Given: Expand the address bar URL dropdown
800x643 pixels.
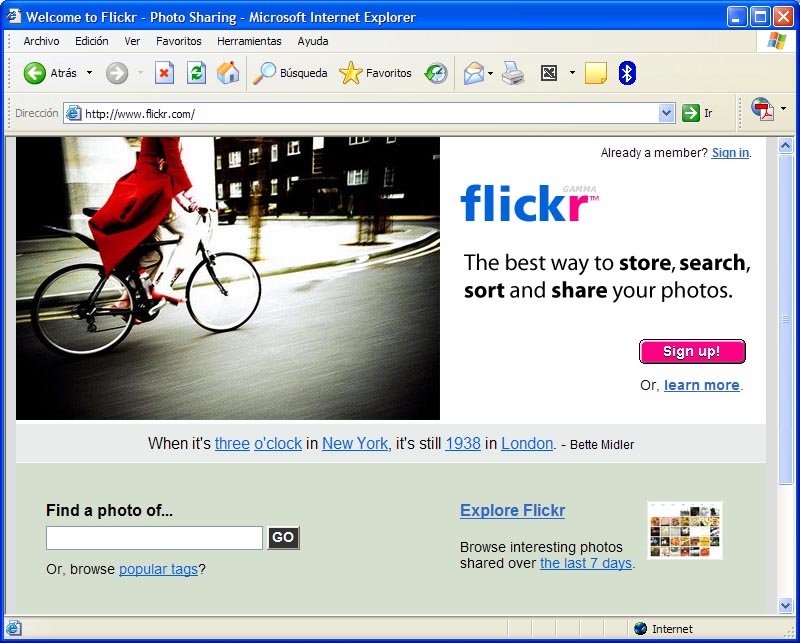Looking at the screenshot, I should click(x=667, y=114).
